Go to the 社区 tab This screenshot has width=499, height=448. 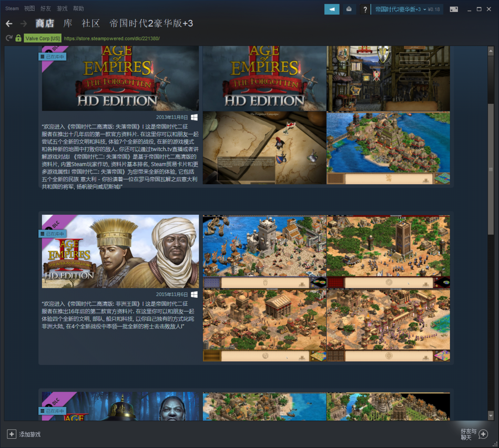pyautogui.click(x=91, y=24)
